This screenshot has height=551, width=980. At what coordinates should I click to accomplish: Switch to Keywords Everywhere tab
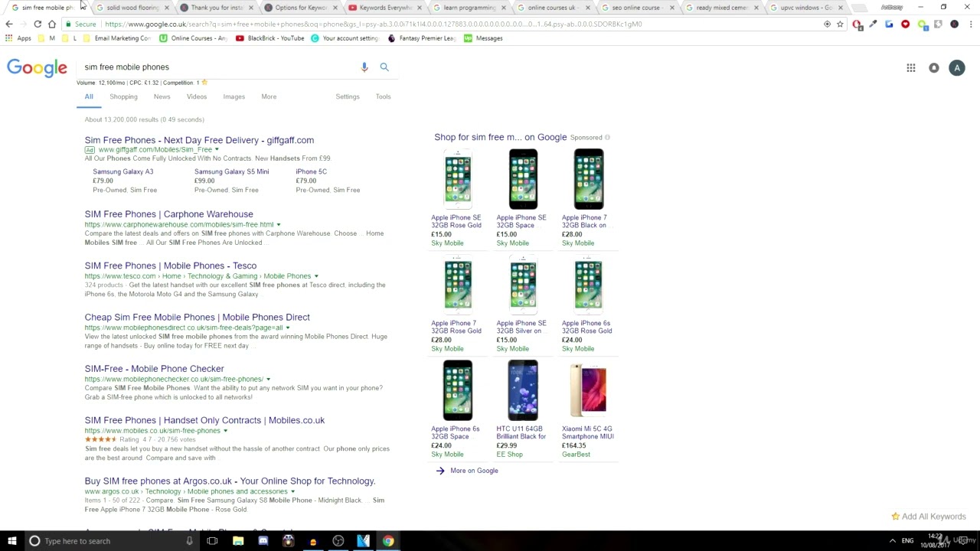385,8
